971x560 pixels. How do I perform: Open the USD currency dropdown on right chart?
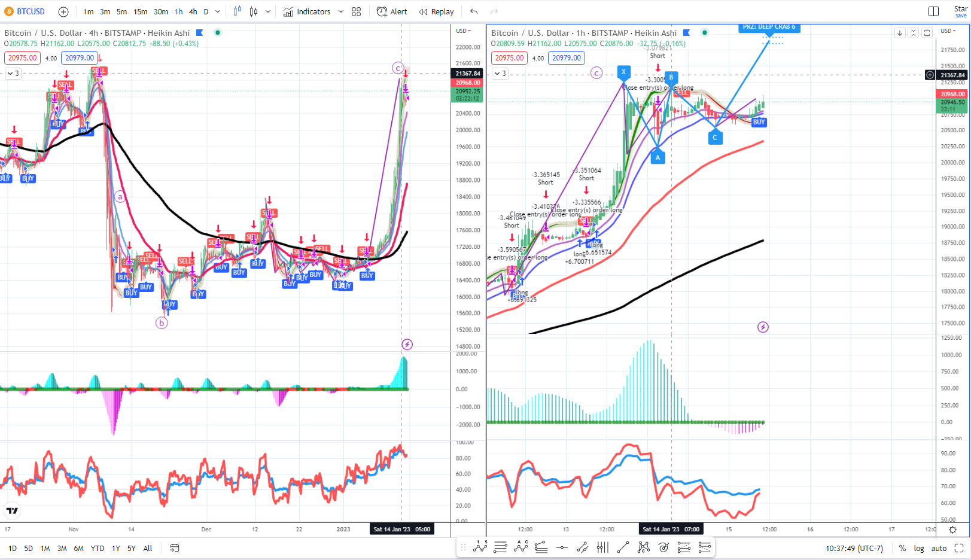(x=948, y=31)
